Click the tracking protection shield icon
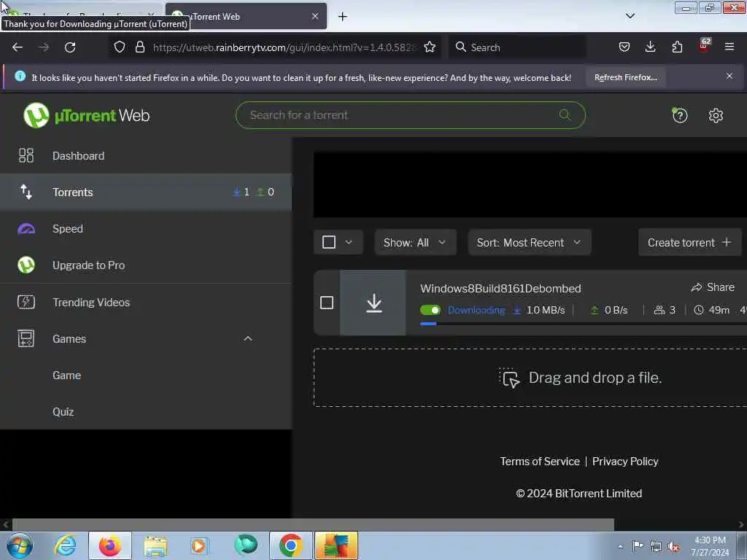Screen dimensions: 747x560 [120, 47]
